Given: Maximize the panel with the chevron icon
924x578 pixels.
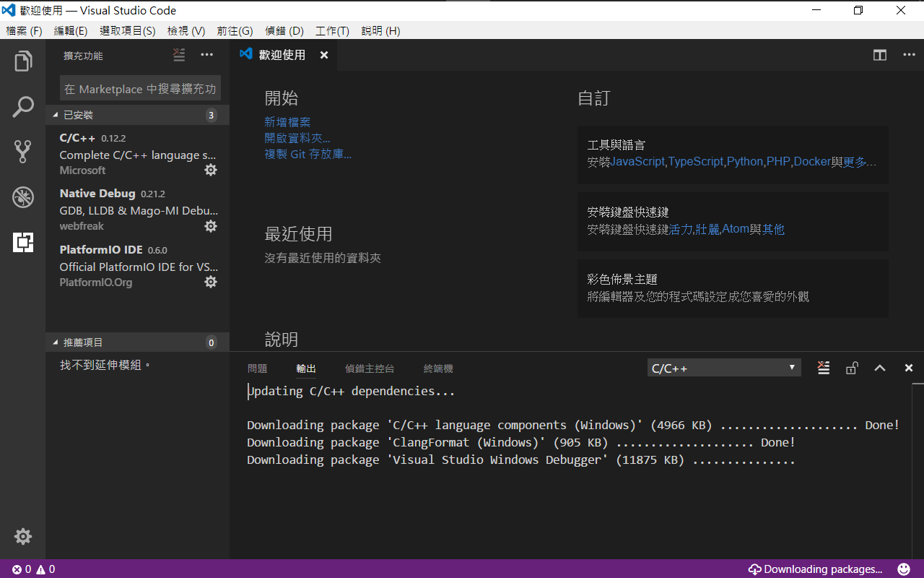Looking at the screenshot, I should click(879, 367).
